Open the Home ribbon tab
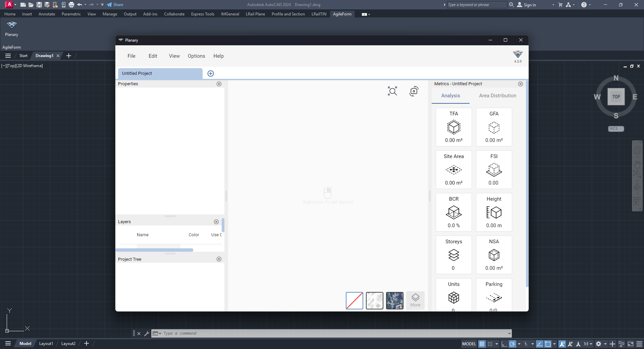The image size is (644, 349). point(10,14)
